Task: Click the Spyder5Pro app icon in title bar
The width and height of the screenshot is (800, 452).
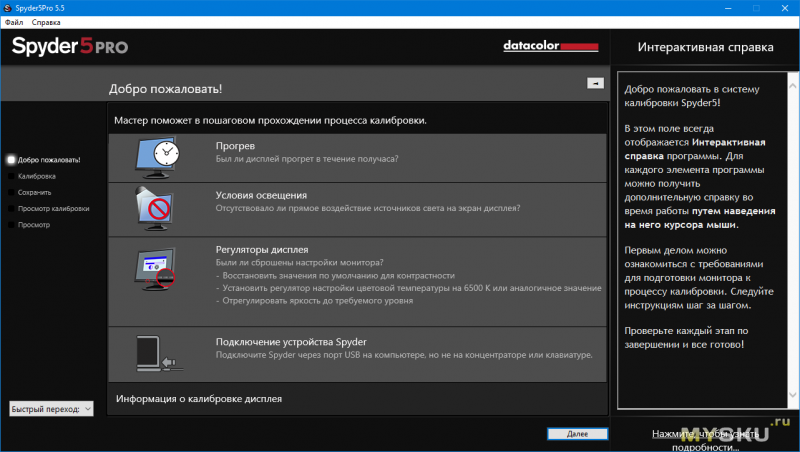Action: pos(7,8)
